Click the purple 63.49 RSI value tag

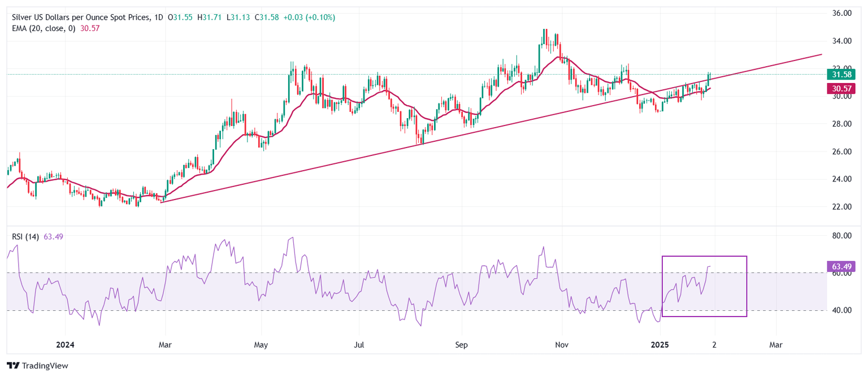841,266
